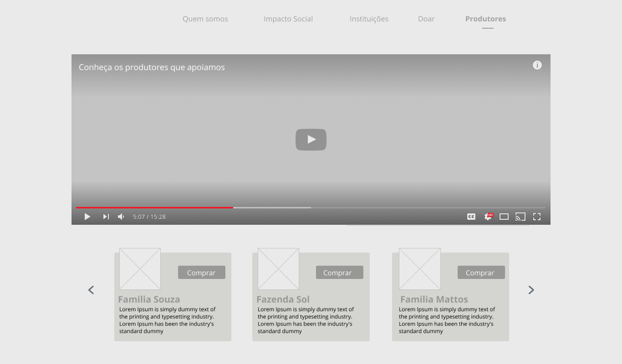Open Familia Mattos image placeholder

pos(420,269)
